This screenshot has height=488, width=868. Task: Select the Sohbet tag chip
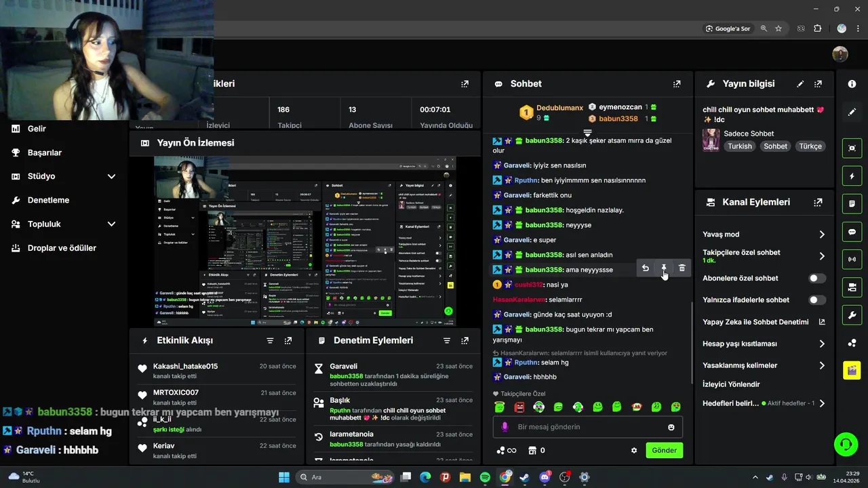776,146
